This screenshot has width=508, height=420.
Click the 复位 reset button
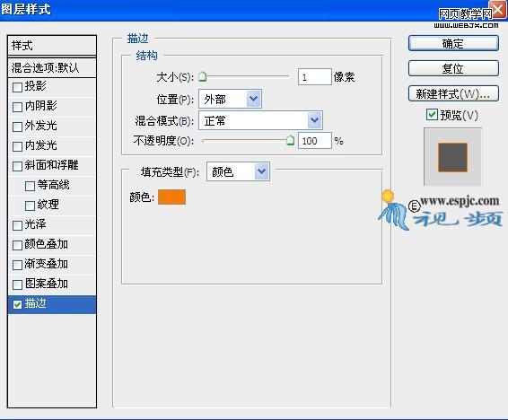453,68
